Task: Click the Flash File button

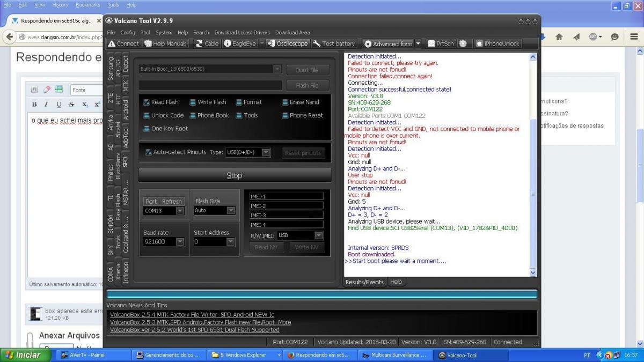Action: pos(307,85)
